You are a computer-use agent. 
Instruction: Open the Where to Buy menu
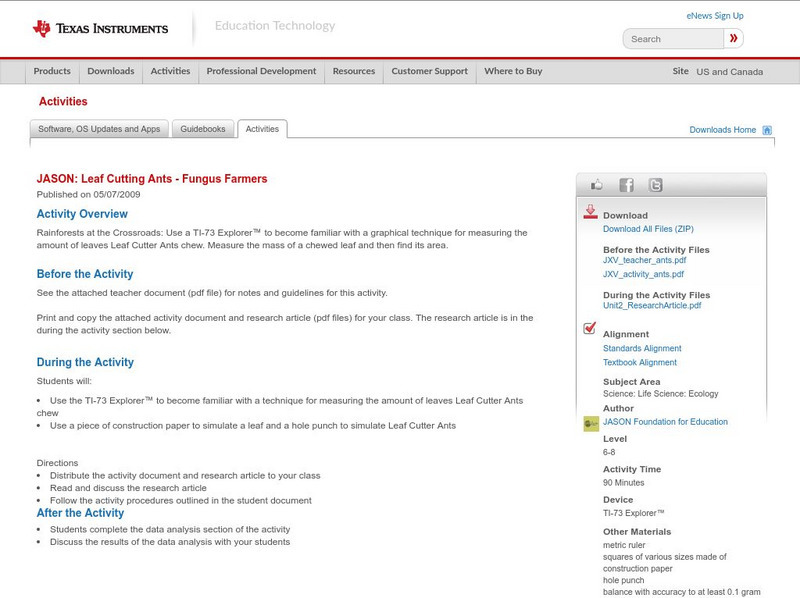[513, 71]
